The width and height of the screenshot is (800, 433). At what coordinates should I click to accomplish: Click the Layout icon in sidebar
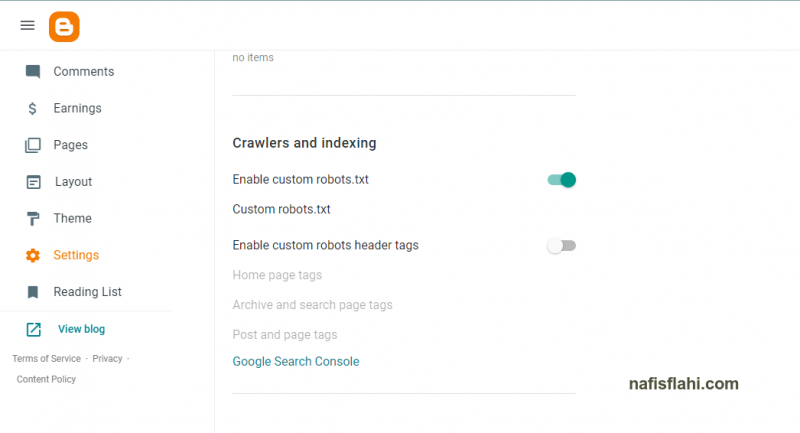pyautogui.click(x=33, y=182)
